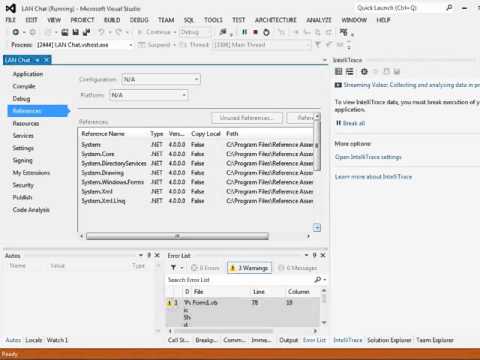Screen dimensions: 480x360
Task: Open the Process dropdown showing LAN Chat.vshost.exe
Action: click(x=85, y=45)
